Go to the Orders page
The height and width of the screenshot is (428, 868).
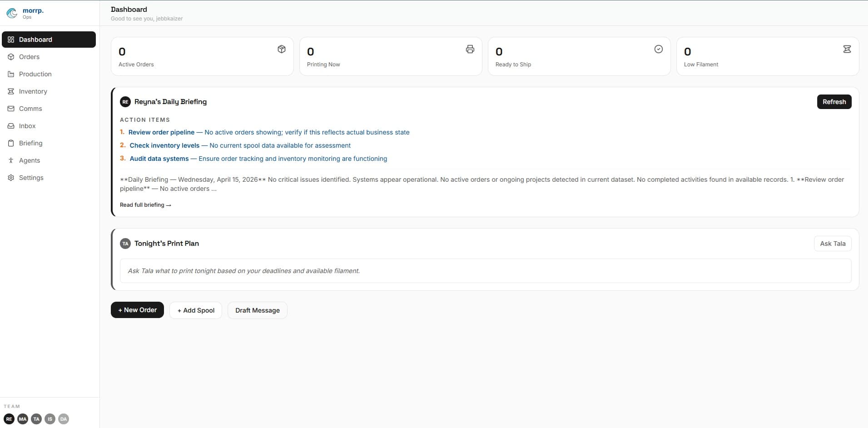tap(49, 57)
